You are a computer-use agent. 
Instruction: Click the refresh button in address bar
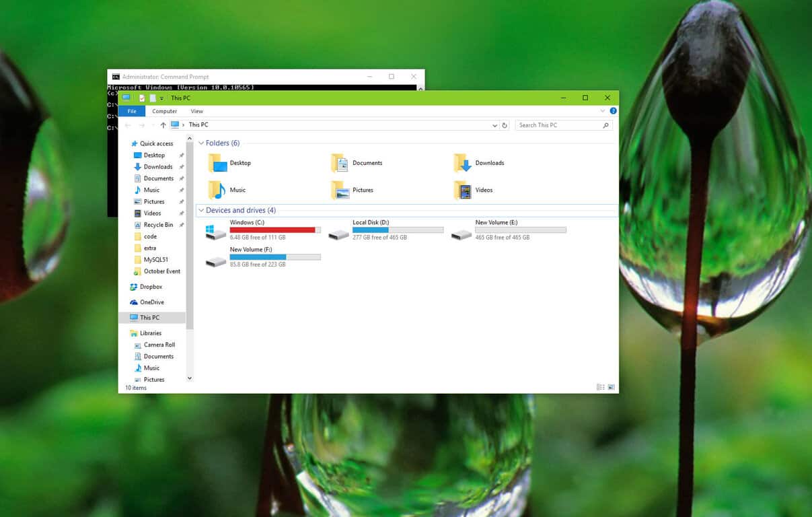click(x=505, y=125)
